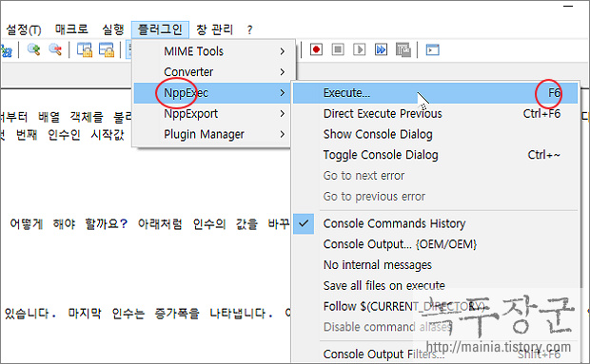Click the Zoom Out magnifier icon
Image resolution: width=590 pixels, height=364 pixels.
(x=55, y=49)
